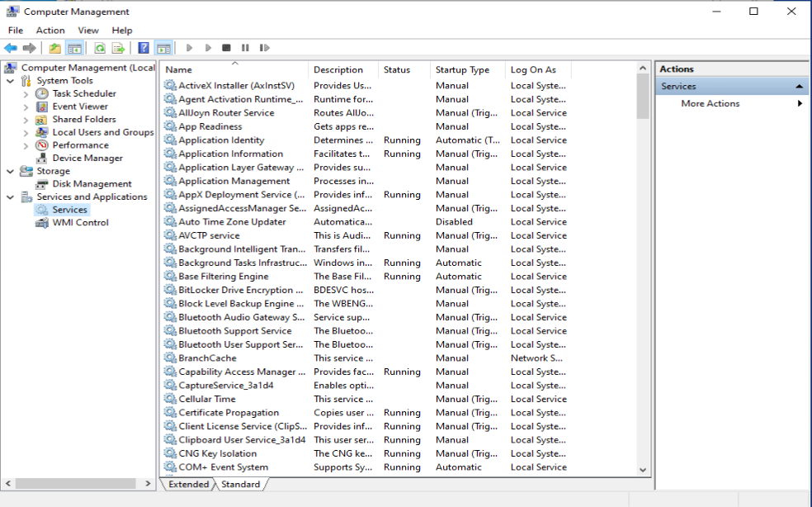Collapse the System Tools node

(x=10, y=81)
